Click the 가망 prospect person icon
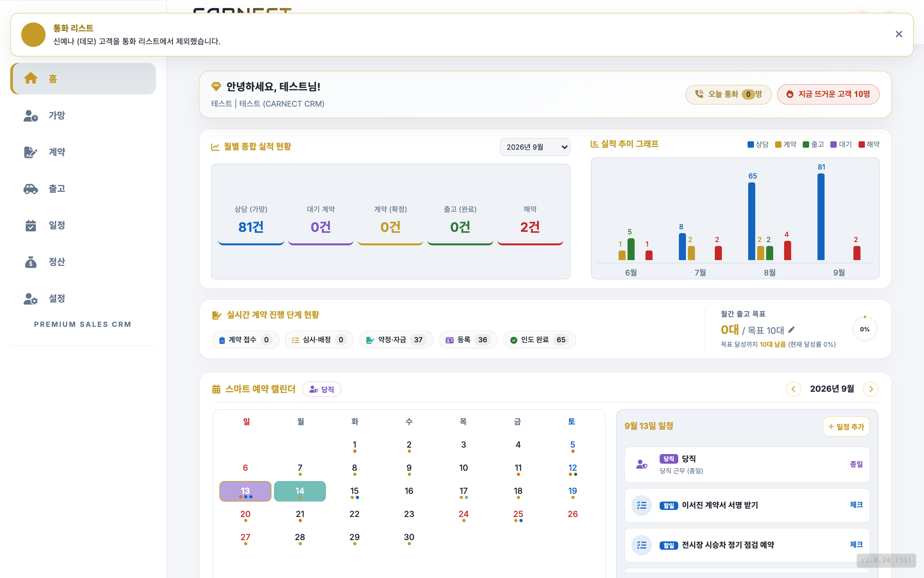Viewport: 924px width, 578px height. [x=31, y=116]
